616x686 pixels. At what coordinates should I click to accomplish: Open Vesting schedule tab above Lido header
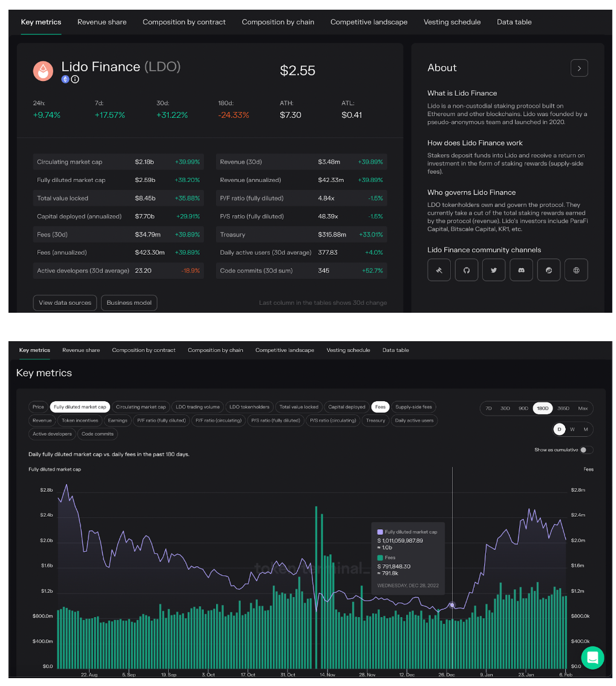pyautogui.click(x=452, y=22)
